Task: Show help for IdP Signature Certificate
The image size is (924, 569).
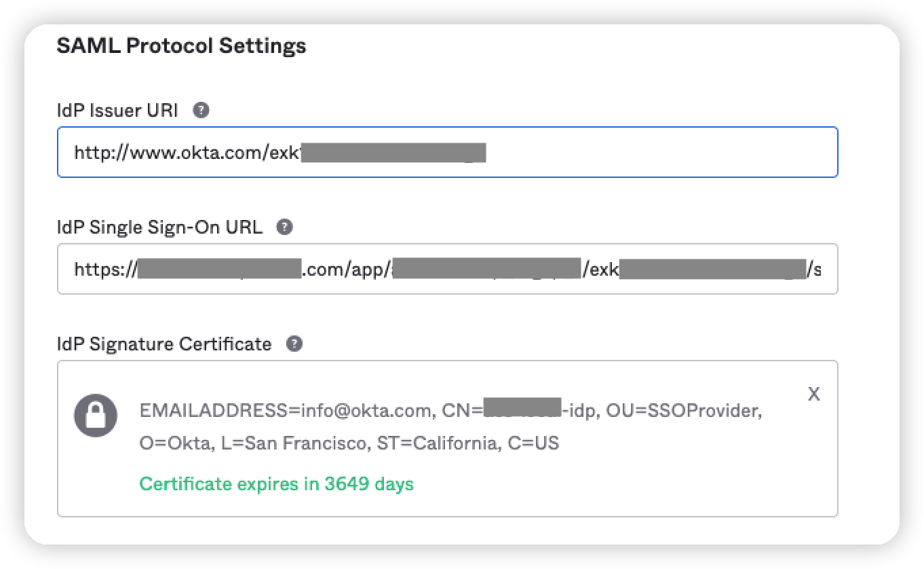Action: [x=294, y=344]
